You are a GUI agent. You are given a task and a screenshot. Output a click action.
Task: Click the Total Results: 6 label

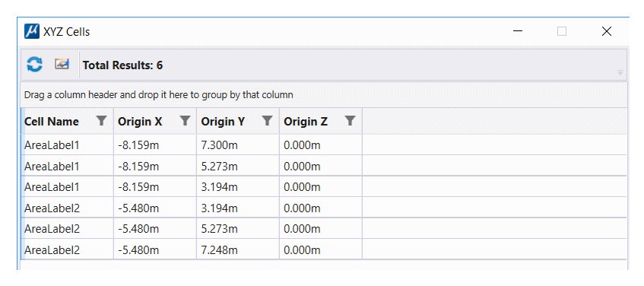coord(123,65)
